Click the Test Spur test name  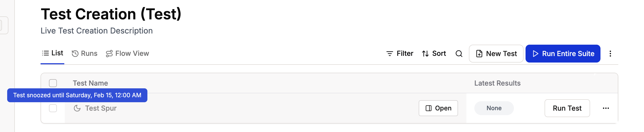[101, 108]
